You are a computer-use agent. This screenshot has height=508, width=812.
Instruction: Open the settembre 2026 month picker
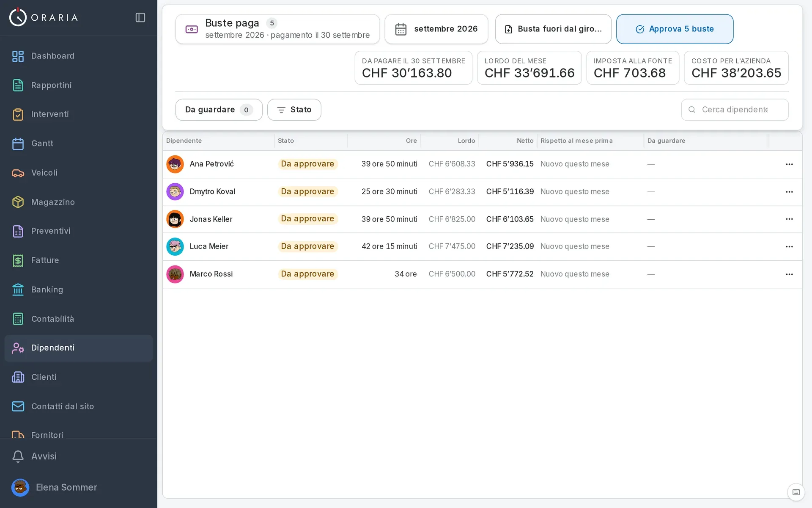tap(436, 29)
